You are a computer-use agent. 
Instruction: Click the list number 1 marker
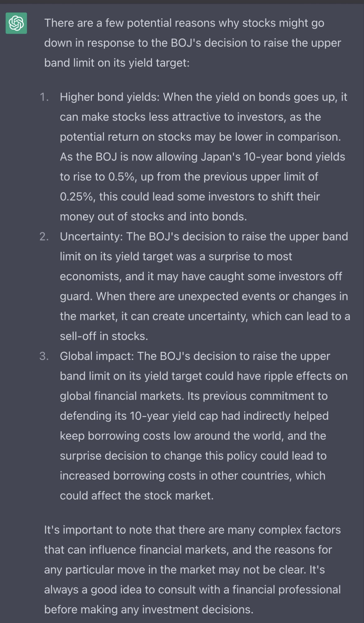coord(44,97)
